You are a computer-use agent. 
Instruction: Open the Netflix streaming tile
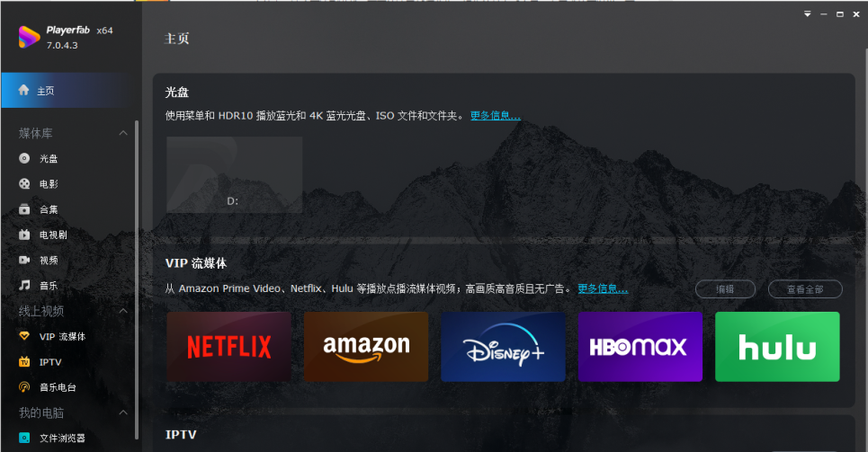tap(228, 346)
